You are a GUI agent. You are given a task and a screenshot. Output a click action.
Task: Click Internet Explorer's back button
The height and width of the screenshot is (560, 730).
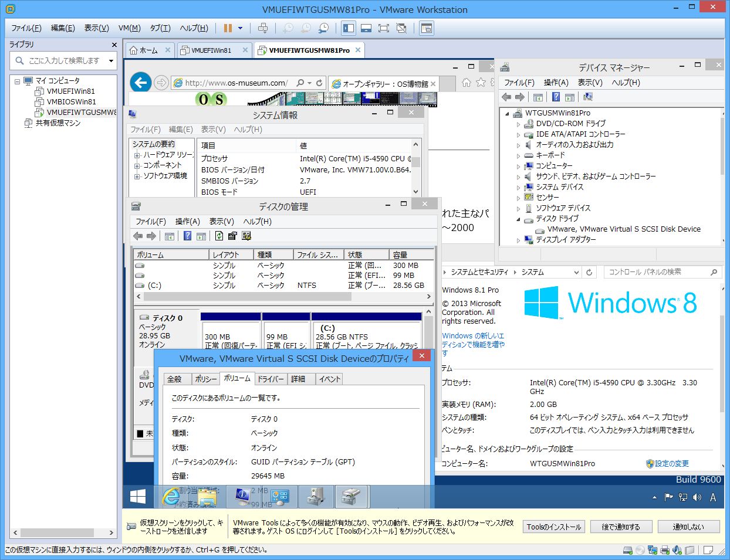coord(141,83)
